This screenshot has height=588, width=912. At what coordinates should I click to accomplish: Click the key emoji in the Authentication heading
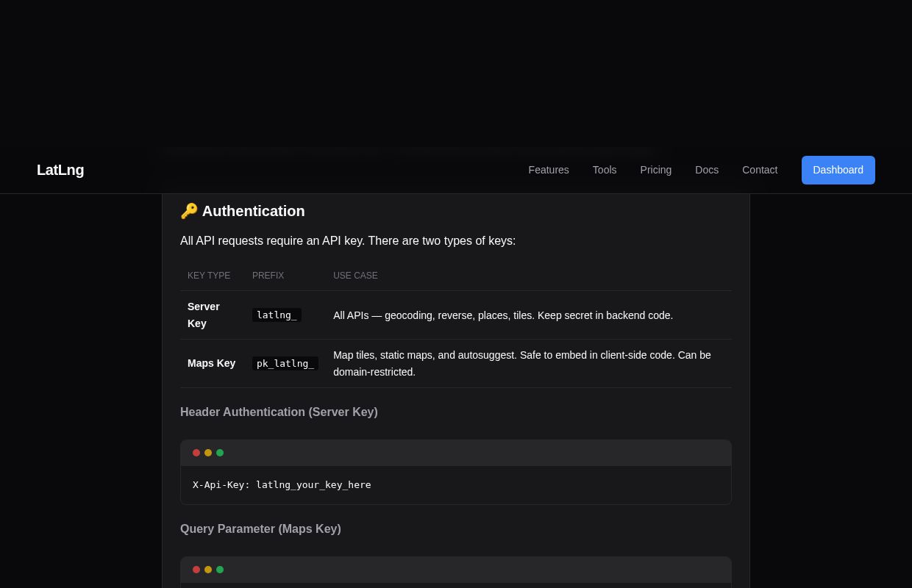click(189, 211)
